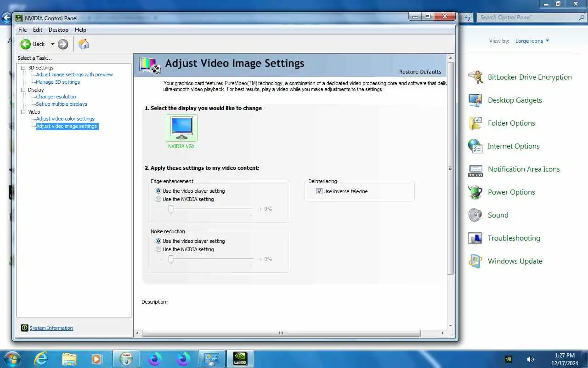Collapse the 3D Settings tree node
This screenshot has height=368, width=588.
tap(23, 68)
